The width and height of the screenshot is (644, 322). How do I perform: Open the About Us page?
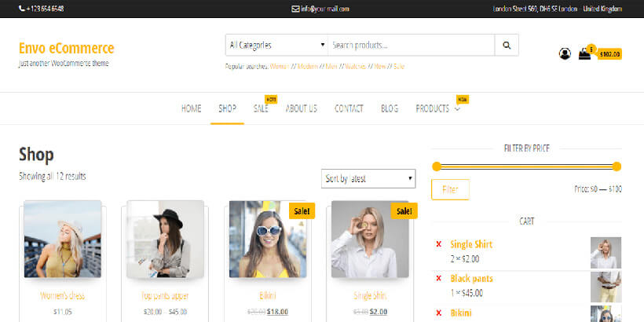click(302, 108)
